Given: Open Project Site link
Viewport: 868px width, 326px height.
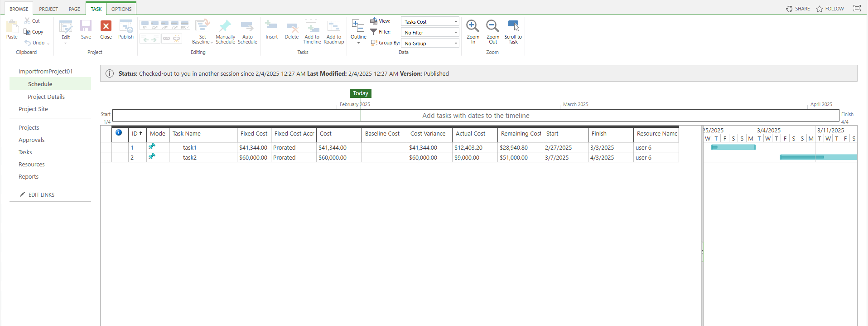Looking at the screenshot, I should point(33,109).
